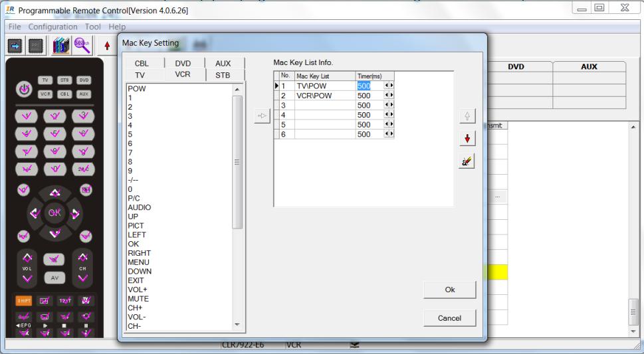The image size is (644, 354).
Task: Select MUTE in the key list
Action: click(x=138, y=299)
